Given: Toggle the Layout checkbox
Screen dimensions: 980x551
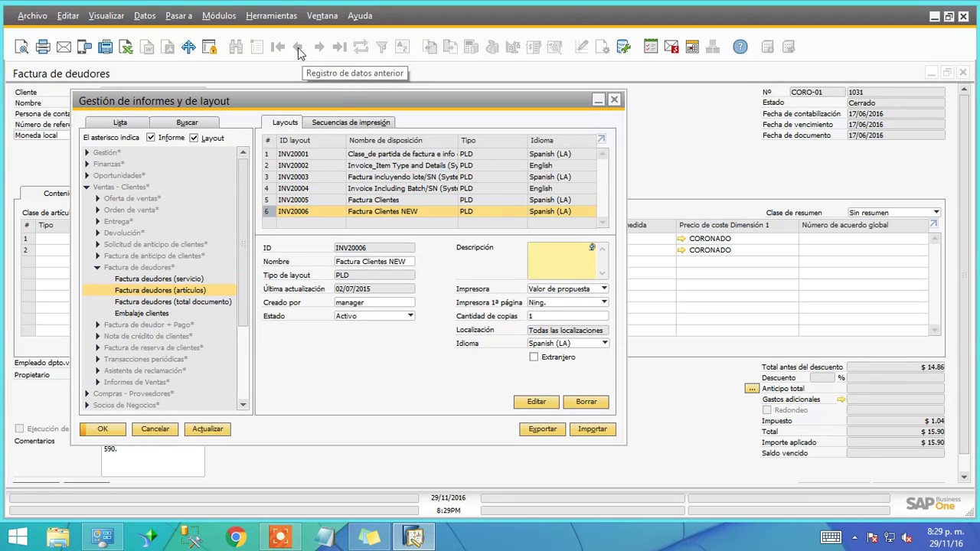Looking at the screenshot, I should point(194,138).
